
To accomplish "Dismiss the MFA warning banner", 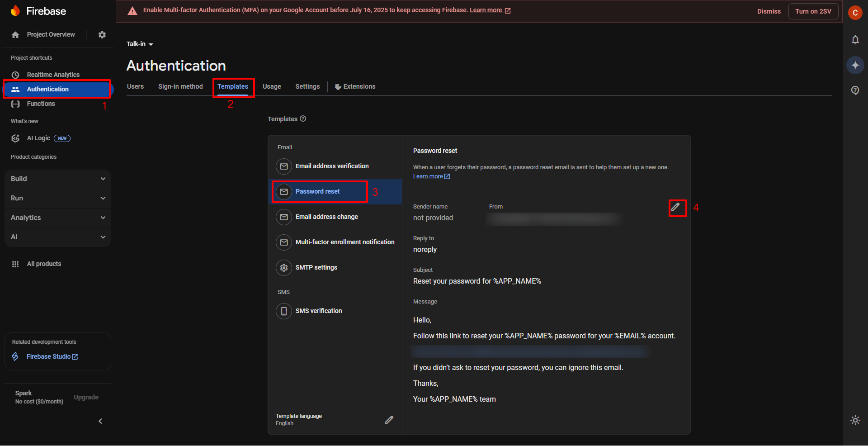I will [769, 11].
